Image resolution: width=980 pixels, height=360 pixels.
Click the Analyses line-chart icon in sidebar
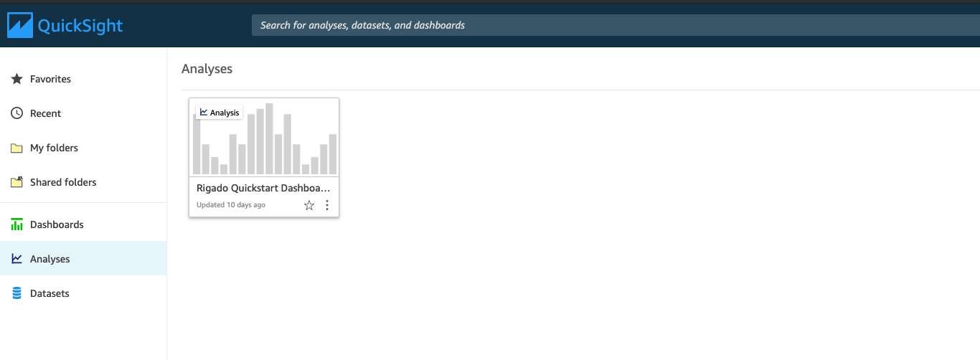(x=17, y=259)
